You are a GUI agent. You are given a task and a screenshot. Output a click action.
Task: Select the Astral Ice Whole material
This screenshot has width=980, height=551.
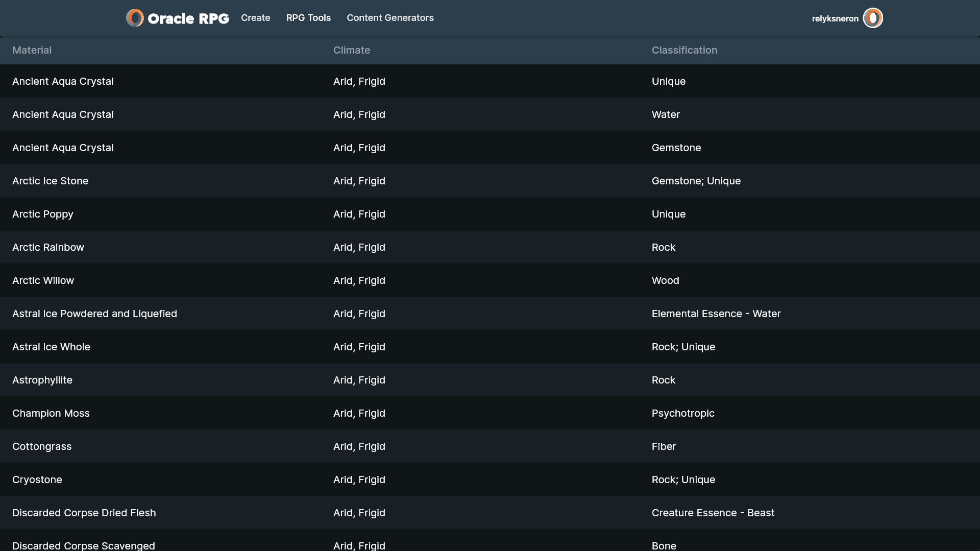[x=51, y=347]
